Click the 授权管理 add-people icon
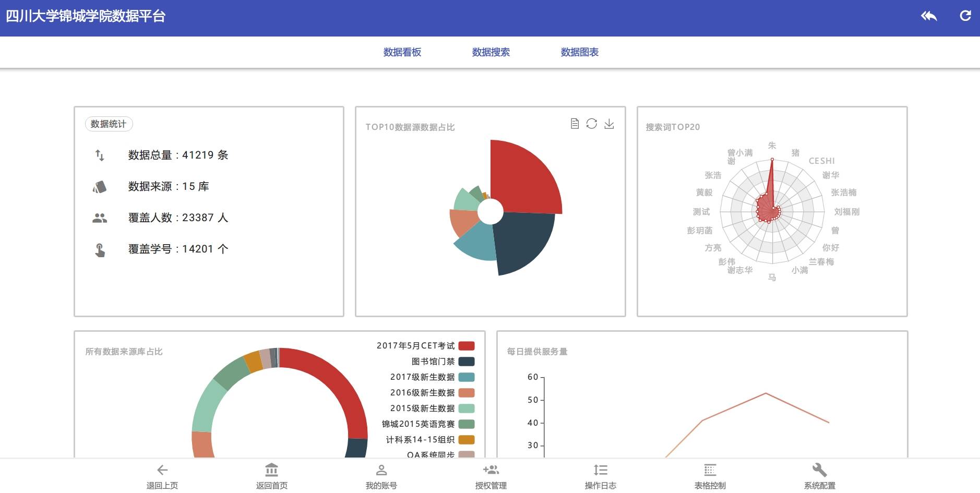 click(x=491, y=470)
